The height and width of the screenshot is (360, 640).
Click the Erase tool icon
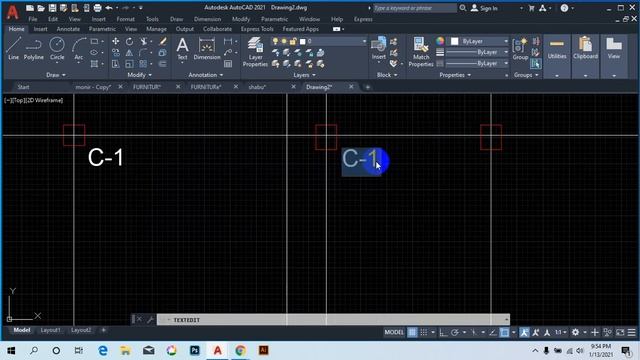point(162,41)
